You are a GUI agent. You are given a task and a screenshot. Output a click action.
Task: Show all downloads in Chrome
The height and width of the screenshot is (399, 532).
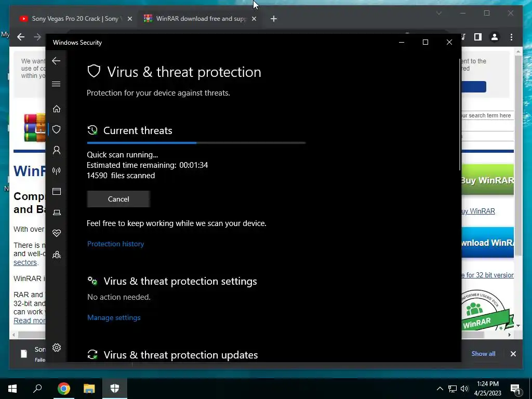[x=483, y=353]
